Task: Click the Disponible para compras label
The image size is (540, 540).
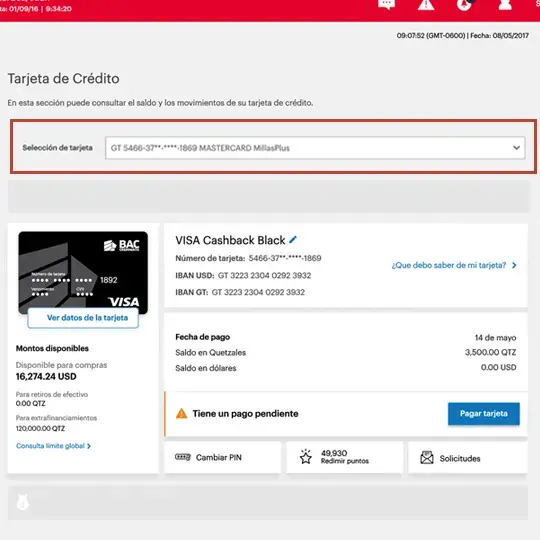Action: (61, 365)
